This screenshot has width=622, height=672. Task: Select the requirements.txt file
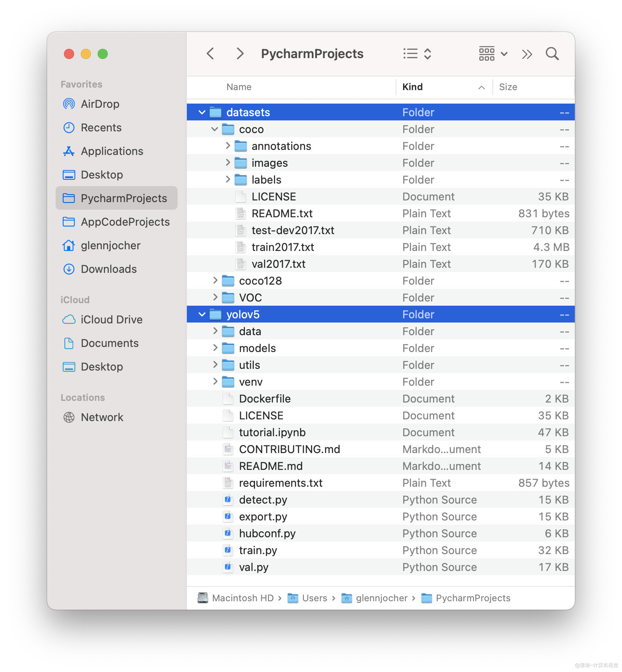point(381,483)
